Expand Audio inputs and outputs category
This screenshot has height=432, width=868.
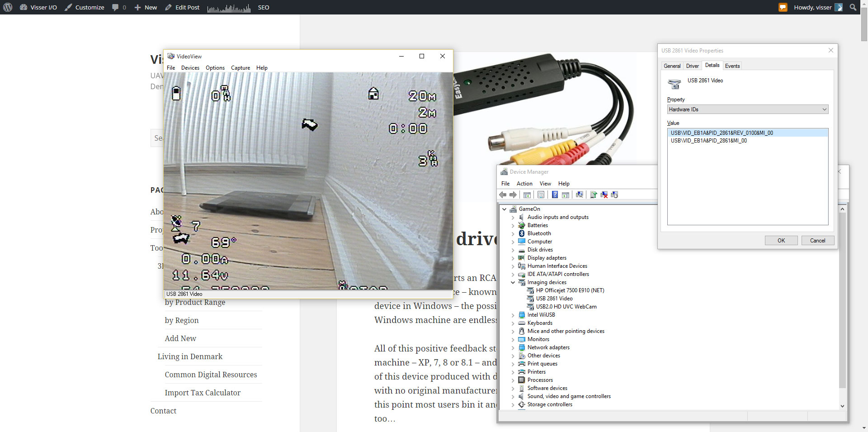513,217
